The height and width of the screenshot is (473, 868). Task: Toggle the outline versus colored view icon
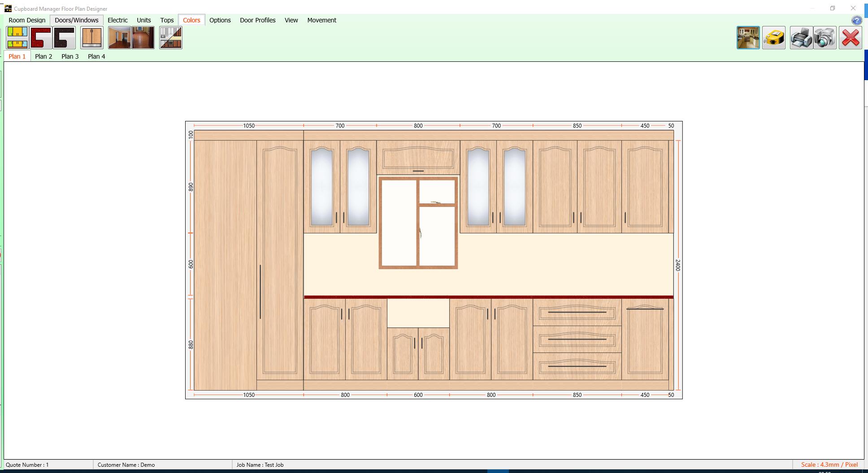click(171, 38)
